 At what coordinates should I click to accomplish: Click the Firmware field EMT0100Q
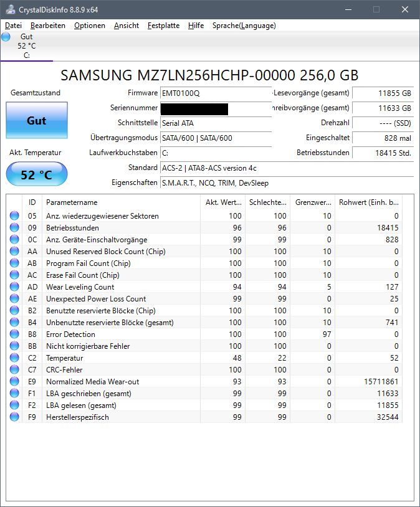216,93
